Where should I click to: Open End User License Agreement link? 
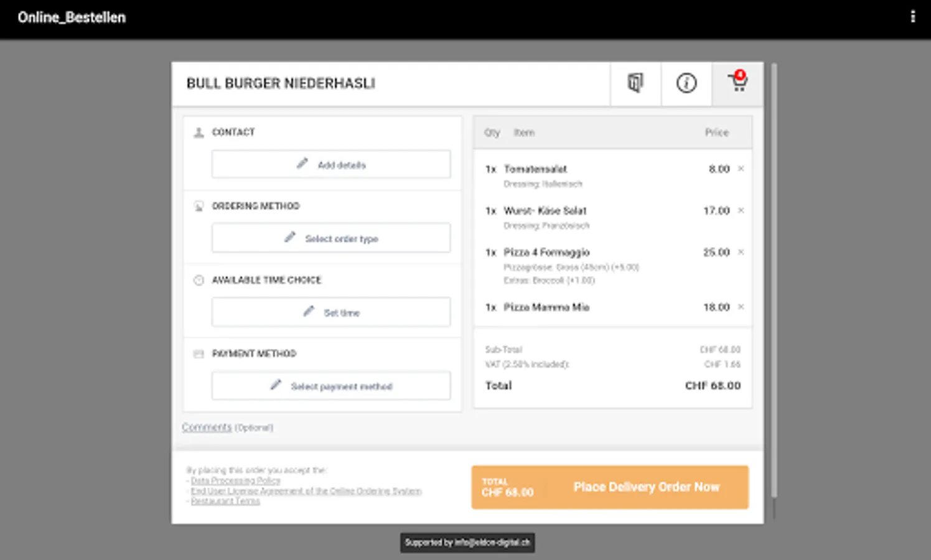coord(306,491)
